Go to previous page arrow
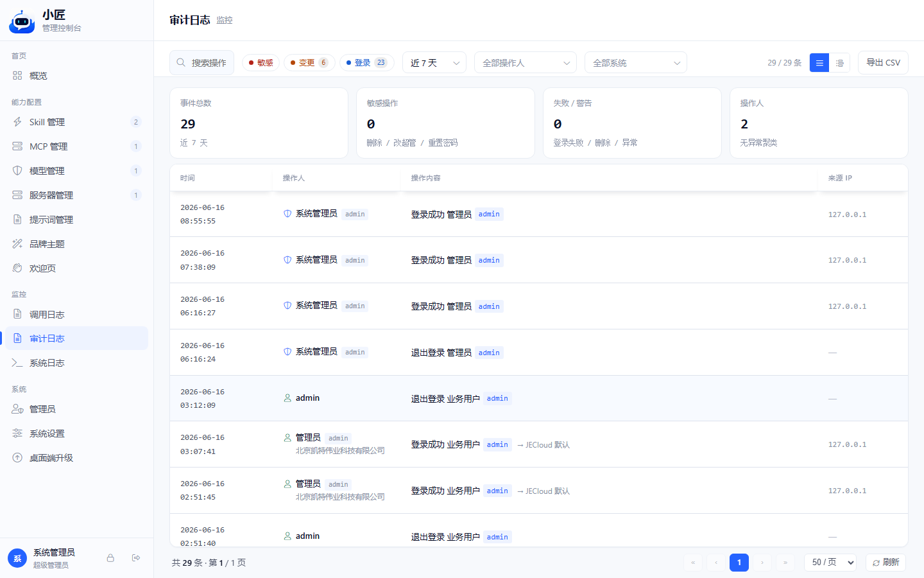 pos(716,563)
